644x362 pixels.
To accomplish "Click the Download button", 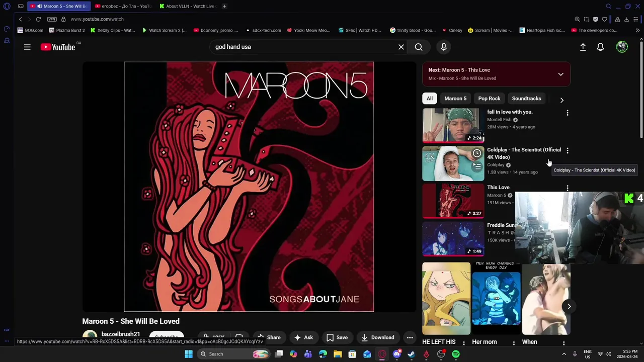I will 377,337.
